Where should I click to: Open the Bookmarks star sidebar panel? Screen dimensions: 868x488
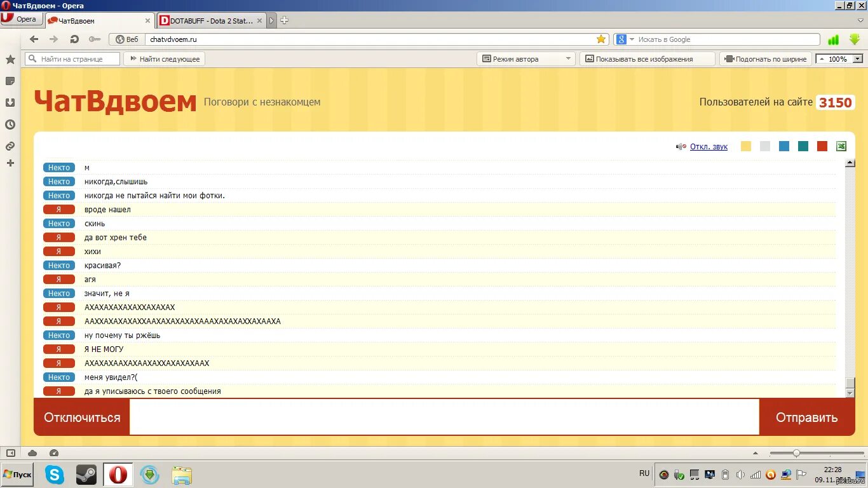[x=10, y=60]
